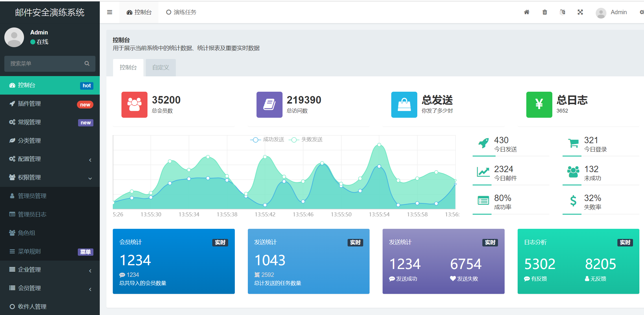Click the dollar icon beside 32% 失败率
Image resolution: width=644 pixels, height=315 pixels.
(573, 201)
